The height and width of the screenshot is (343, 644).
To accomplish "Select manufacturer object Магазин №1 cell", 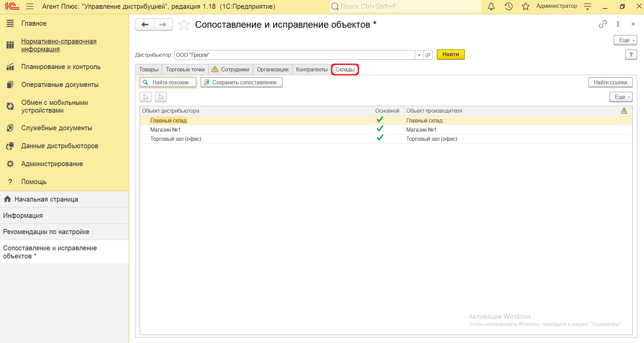I will 511,130.
